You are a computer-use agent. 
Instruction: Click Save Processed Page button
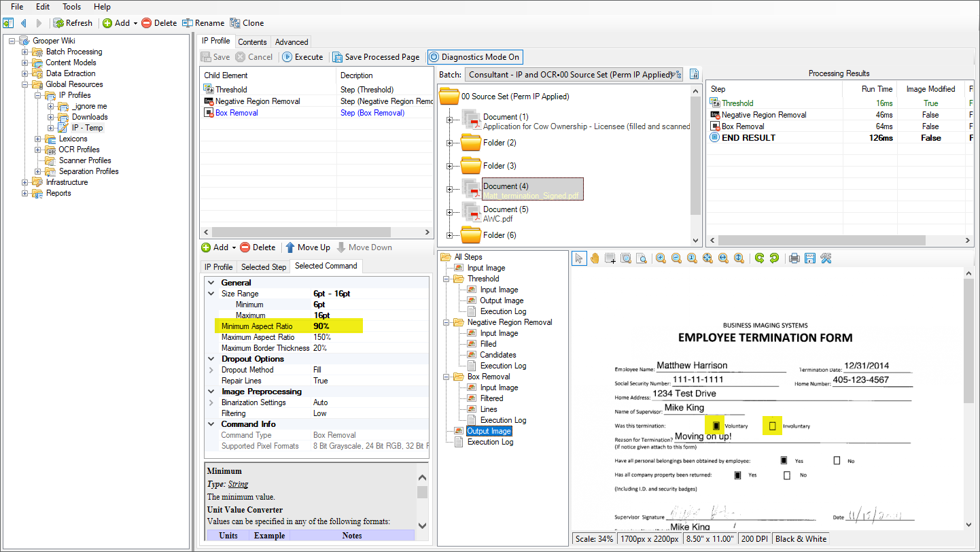[376, 57]
